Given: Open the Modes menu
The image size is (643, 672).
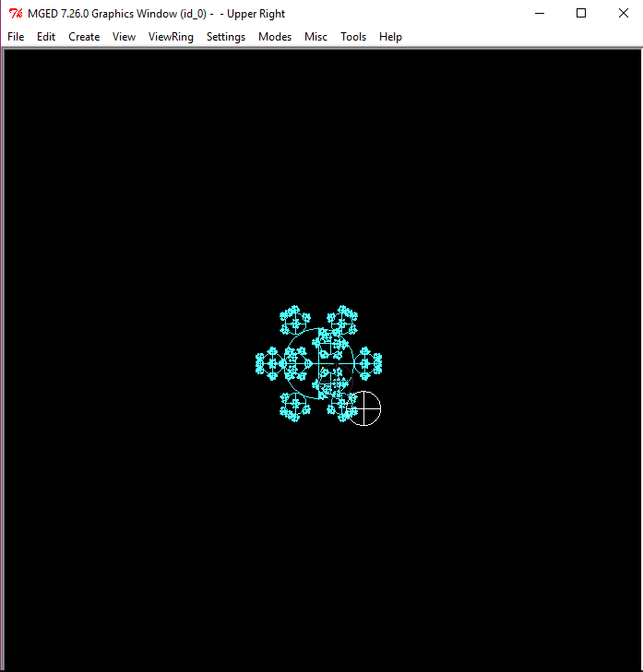Looking at the screenshot, I should [275, 37].
